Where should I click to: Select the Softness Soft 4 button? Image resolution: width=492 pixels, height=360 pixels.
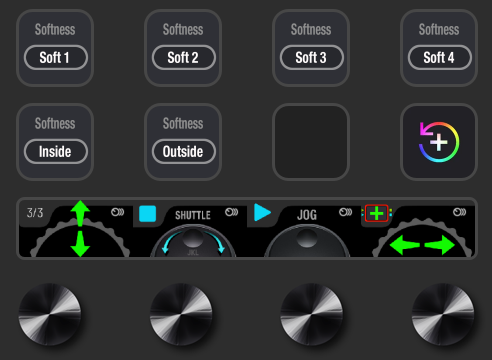(439, 48)
